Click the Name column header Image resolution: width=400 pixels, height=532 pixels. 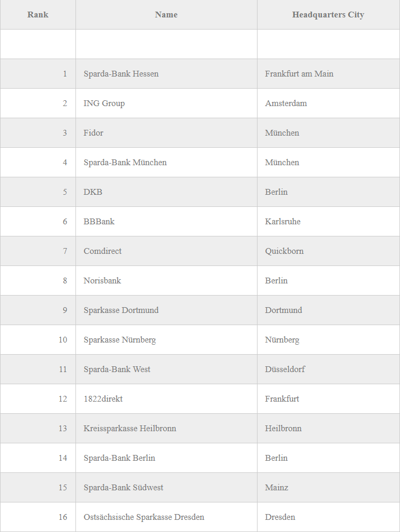click(166, 15)
